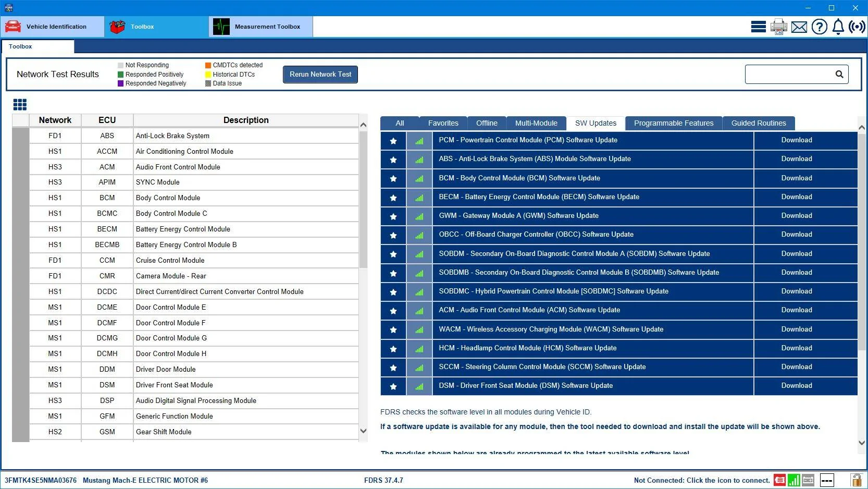Click the signal icon in the HCM update row
Image resolution: width=868 pixels, height=489 pixels.
(x=419, y=348)
